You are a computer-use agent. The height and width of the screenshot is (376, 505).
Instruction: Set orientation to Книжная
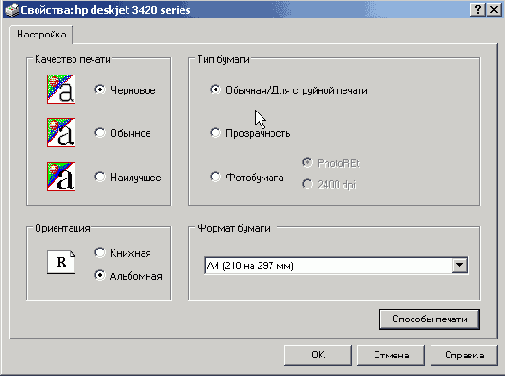[x=100, y=253]
